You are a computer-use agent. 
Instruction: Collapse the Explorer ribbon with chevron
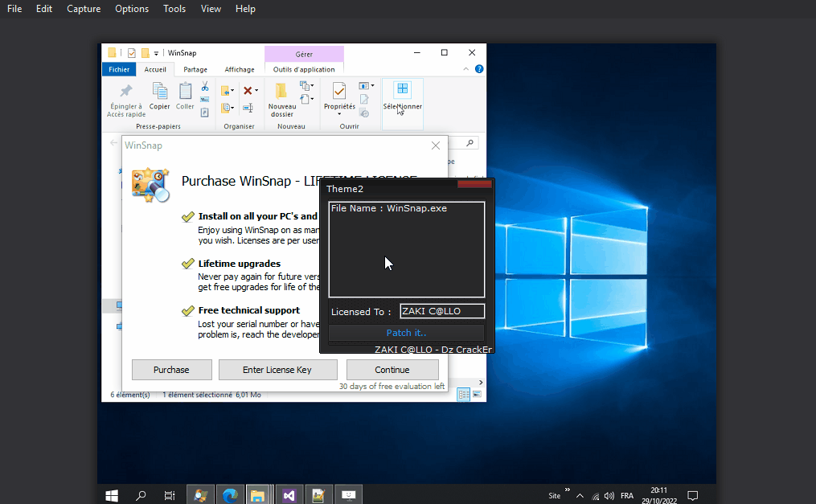coord(465,69)
